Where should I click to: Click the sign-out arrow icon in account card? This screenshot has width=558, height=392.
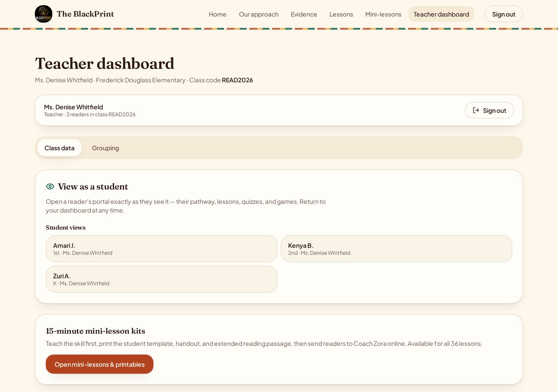[476, 110]
